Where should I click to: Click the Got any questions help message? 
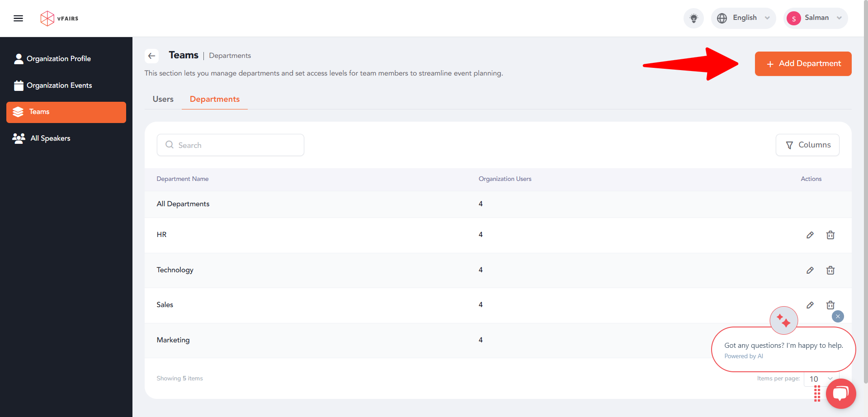[783, 346]
